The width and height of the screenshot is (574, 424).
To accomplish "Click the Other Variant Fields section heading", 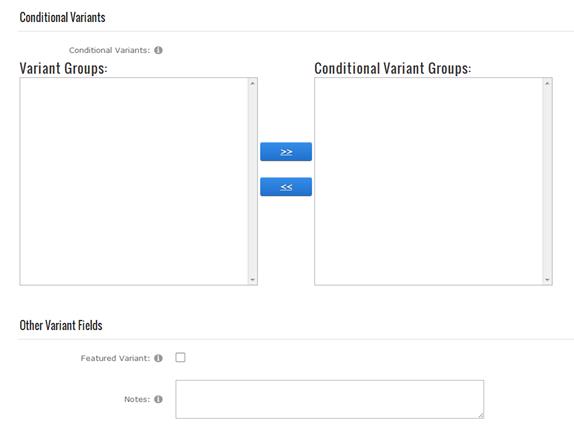I will coord(61,325).
